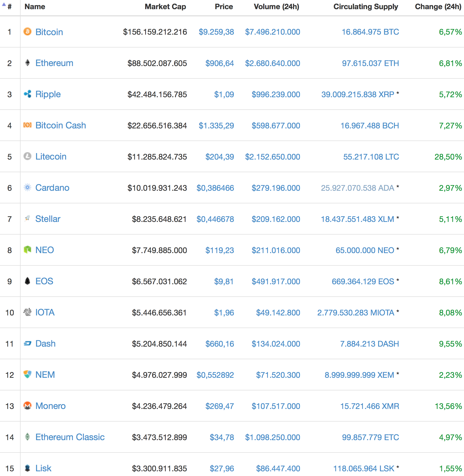Open the Stellar name link
The width and height of the screenshot is (464, 476).
pos(48,219)
